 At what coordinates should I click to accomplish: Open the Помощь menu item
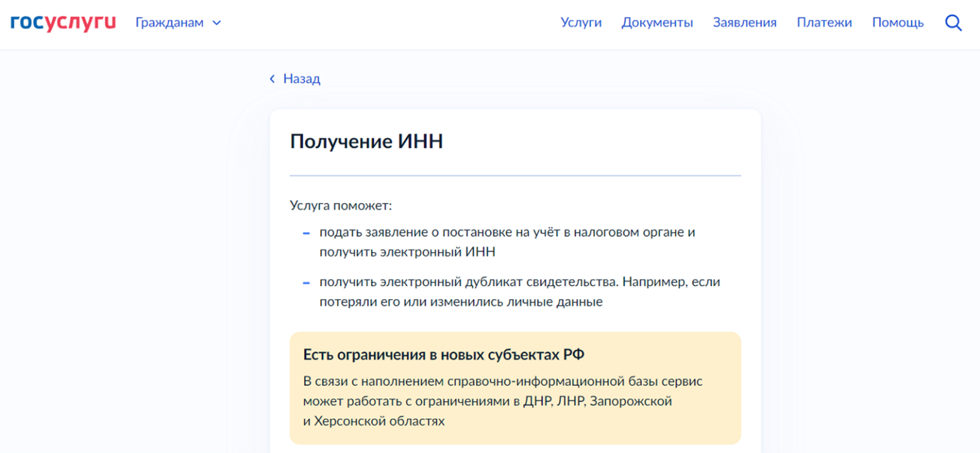click(898, 23)
